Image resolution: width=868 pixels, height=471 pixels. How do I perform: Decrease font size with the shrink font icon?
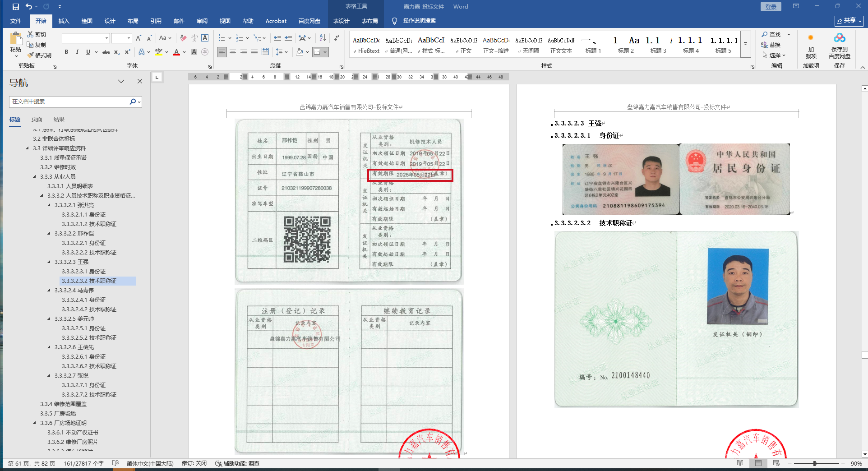pyautogui.click(x=149, y=38)
